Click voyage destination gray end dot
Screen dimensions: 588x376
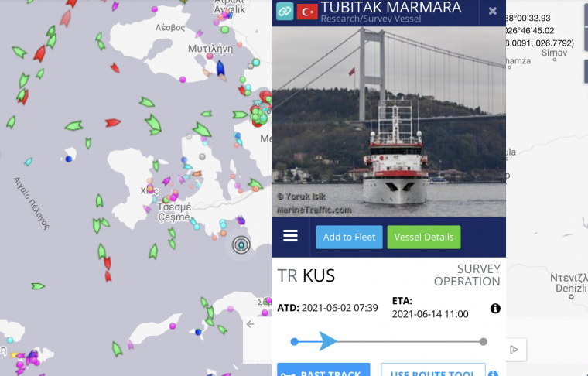point(484,341)
